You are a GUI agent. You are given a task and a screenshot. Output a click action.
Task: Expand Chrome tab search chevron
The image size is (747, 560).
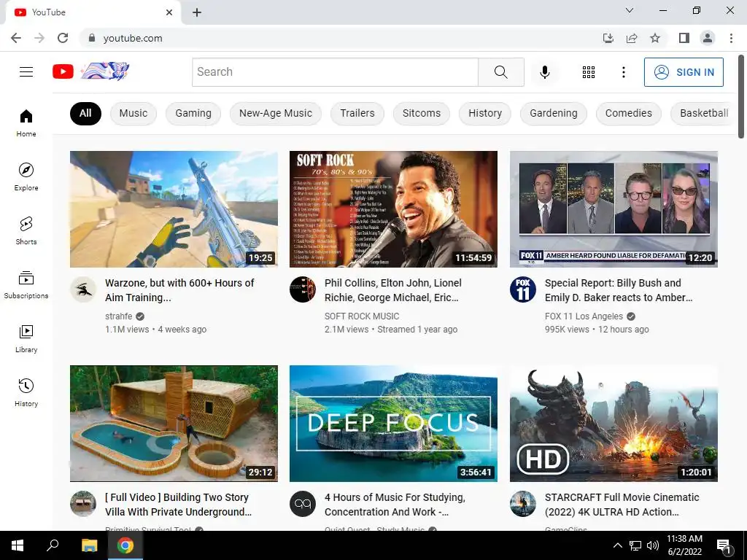[x=630, y=10]
